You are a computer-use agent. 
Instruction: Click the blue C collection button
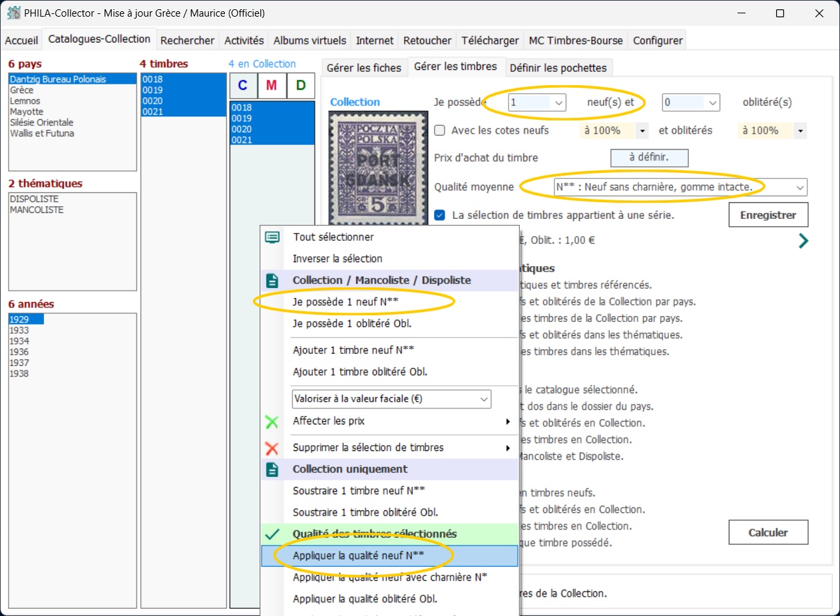(243, 85)
